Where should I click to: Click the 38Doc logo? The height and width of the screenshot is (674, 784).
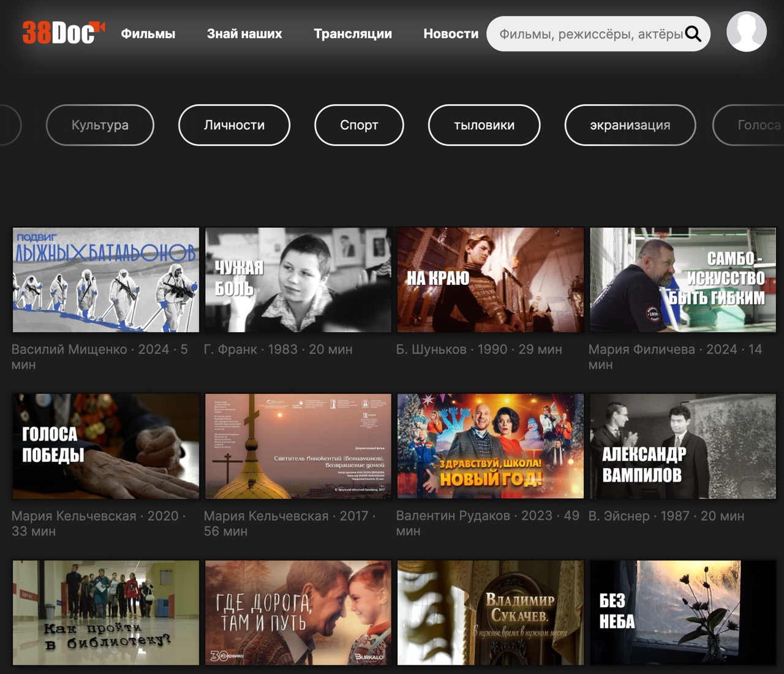(64, 33)
